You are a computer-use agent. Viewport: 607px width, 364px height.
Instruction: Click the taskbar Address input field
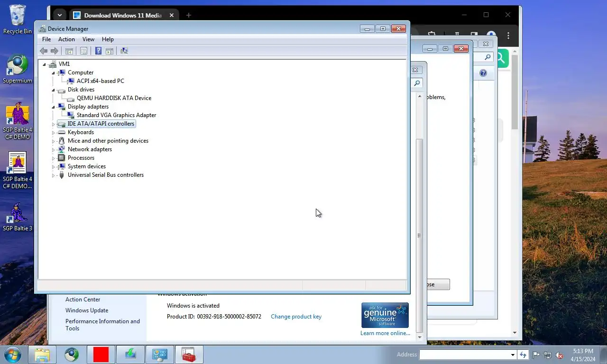tap(465, 355)
